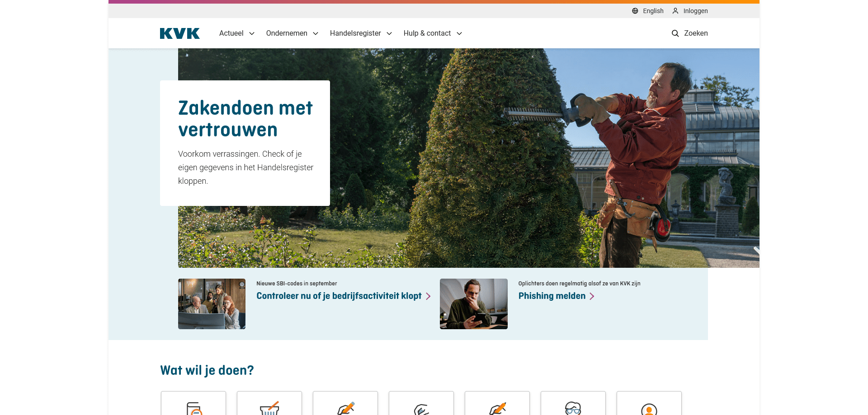868x415 pixels.
Task: Click 'Oplichters doen regelmatig alsof ze van KVK zijn'
Action: coord(580,284)
